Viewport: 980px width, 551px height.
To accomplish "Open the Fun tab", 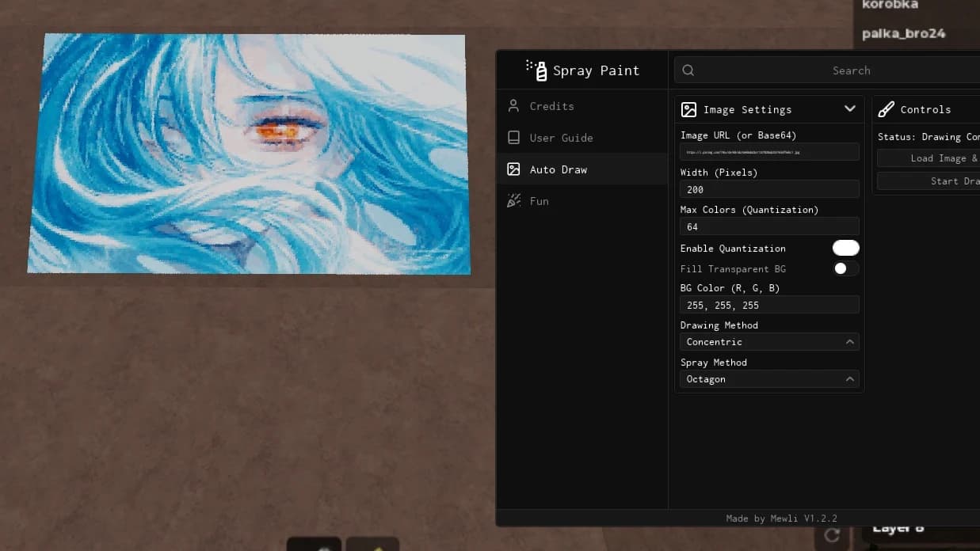I will [582, 201].
